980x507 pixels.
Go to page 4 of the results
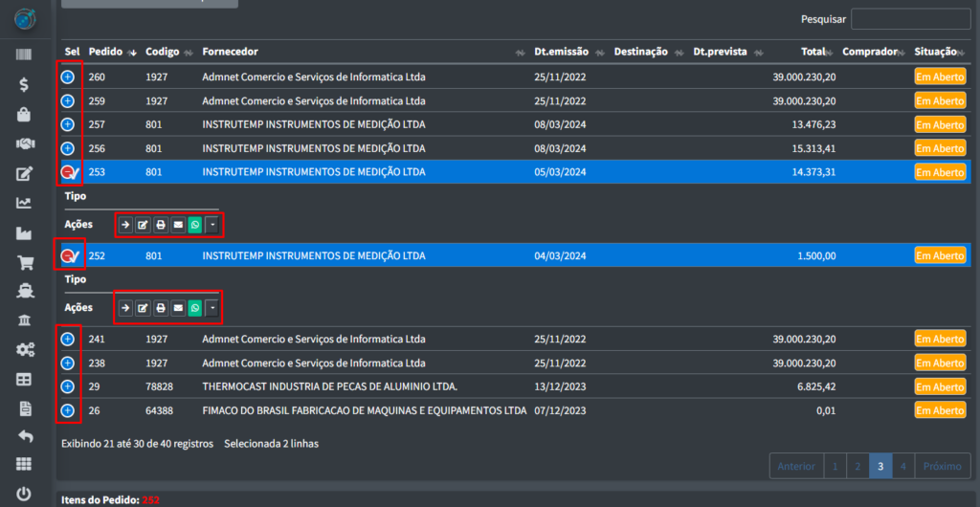pos(902,466)
